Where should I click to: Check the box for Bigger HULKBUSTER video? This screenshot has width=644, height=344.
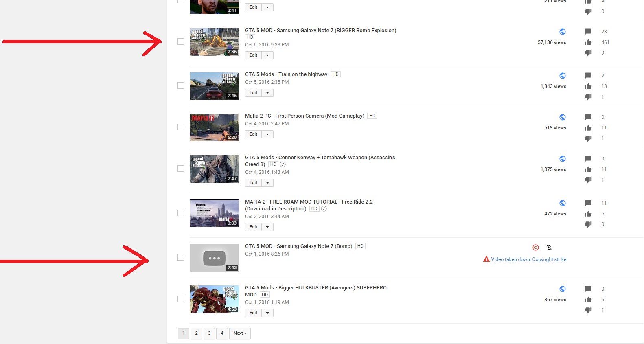pyautogui.click(x=181, y=299)
